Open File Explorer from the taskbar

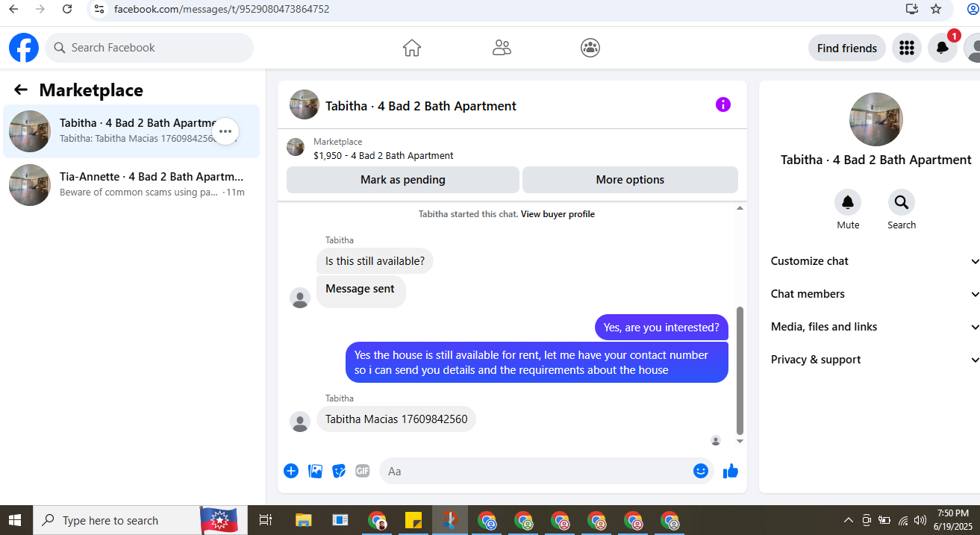[303, 520]
